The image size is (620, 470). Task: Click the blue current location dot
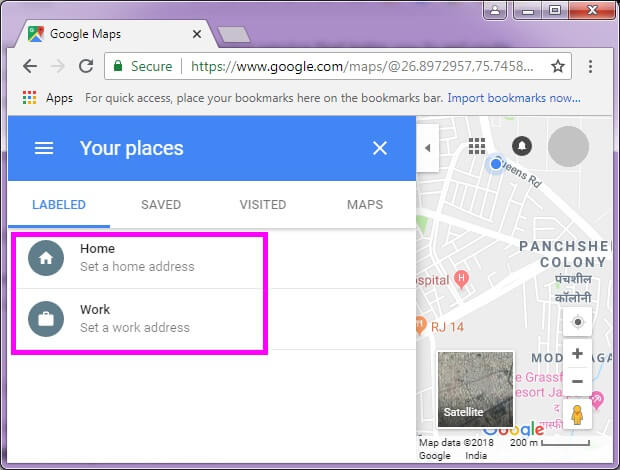click(x=496, y=164)
